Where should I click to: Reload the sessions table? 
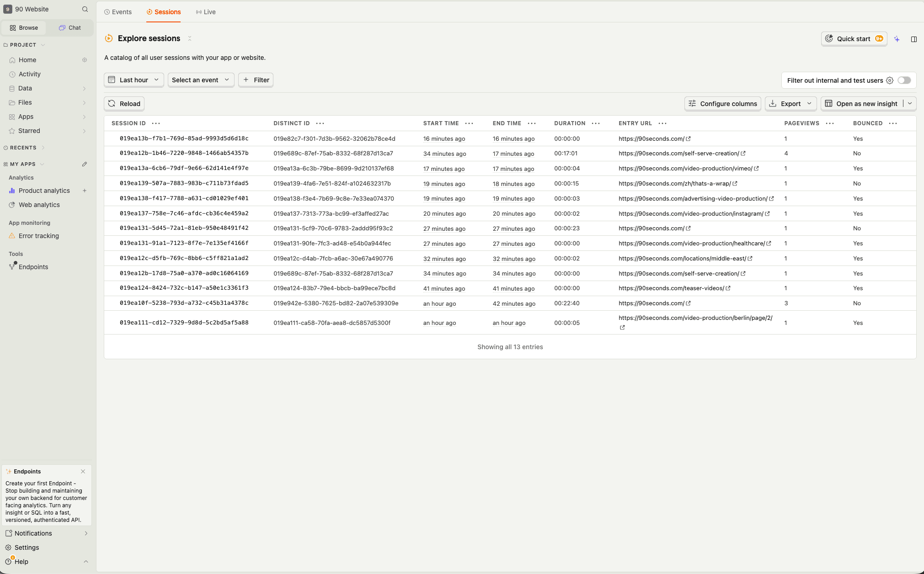coord(124,104)
